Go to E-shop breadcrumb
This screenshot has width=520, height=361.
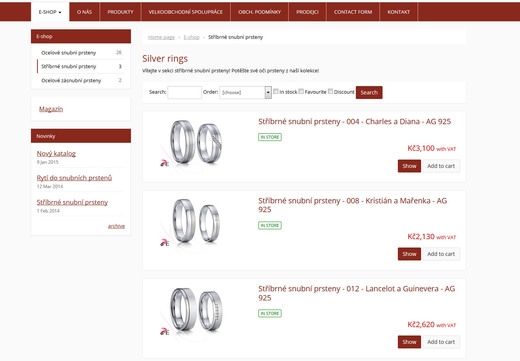[x=191, y=37]
